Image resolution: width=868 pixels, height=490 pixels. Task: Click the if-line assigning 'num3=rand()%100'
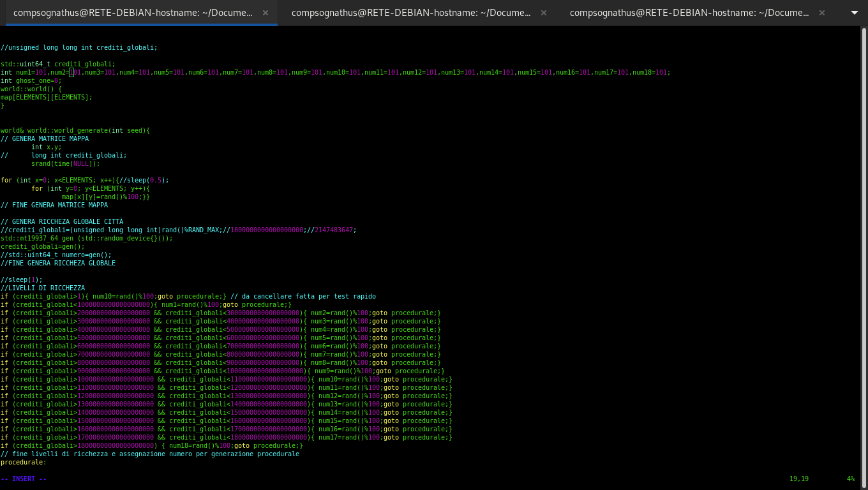coord(221,321)
